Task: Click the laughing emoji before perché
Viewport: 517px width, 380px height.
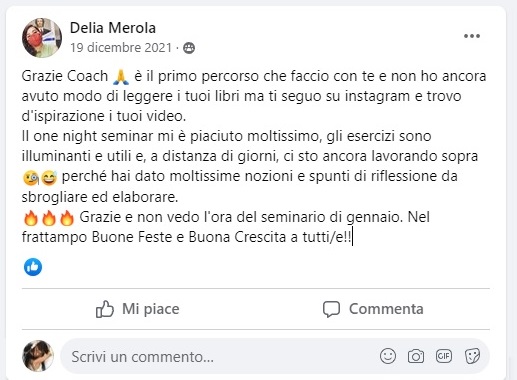Action: [x=49, y=178]
